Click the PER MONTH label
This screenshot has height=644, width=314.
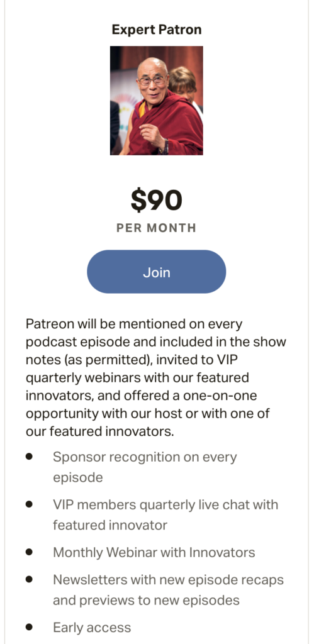157,228
